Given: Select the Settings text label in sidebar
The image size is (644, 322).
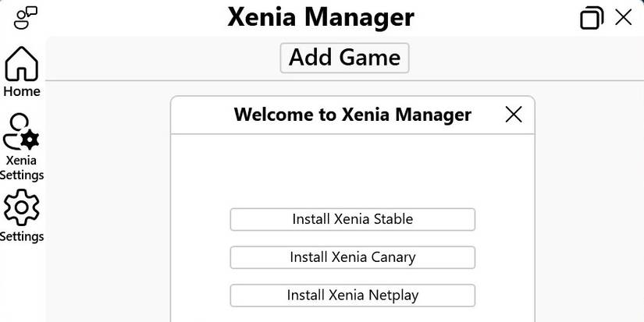Looking at the screenshot, I should pos(22,236).
